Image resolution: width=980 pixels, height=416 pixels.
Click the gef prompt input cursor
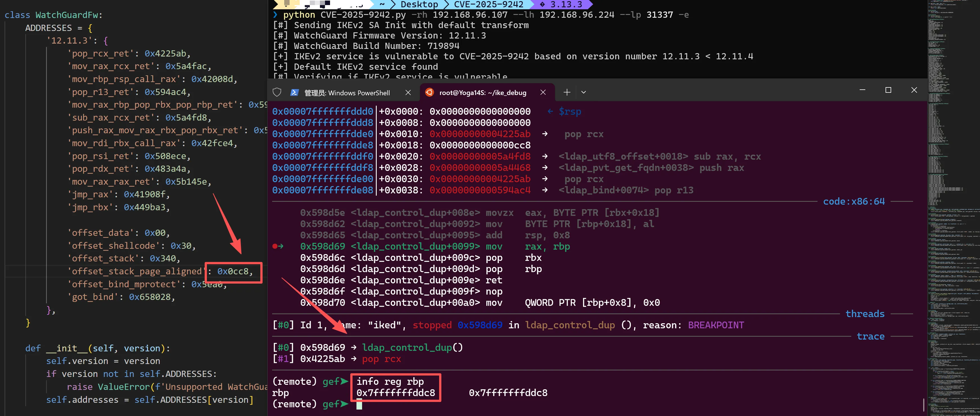click(x=359, y=404)
